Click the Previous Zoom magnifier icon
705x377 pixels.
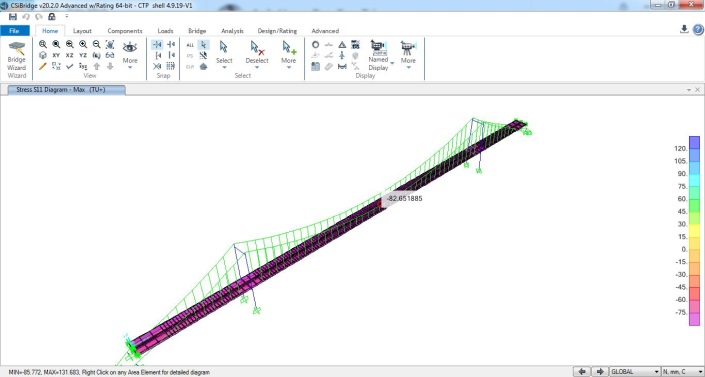[70, 44]
